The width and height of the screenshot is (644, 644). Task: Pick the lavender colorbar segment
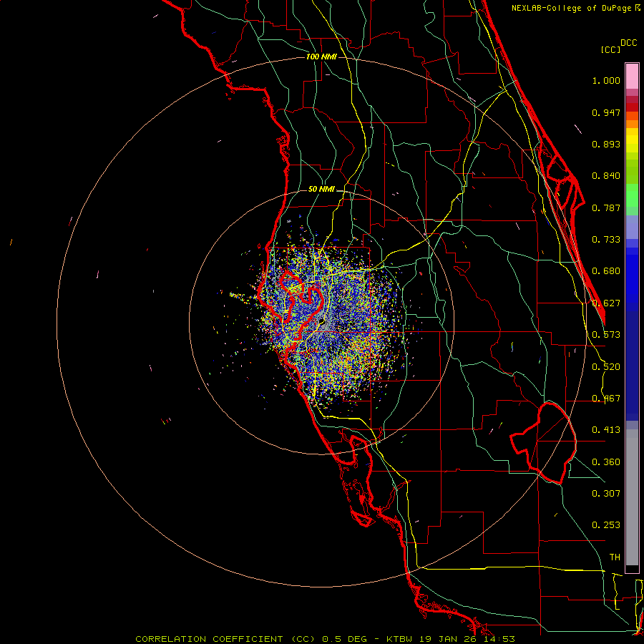click(632, 227)
